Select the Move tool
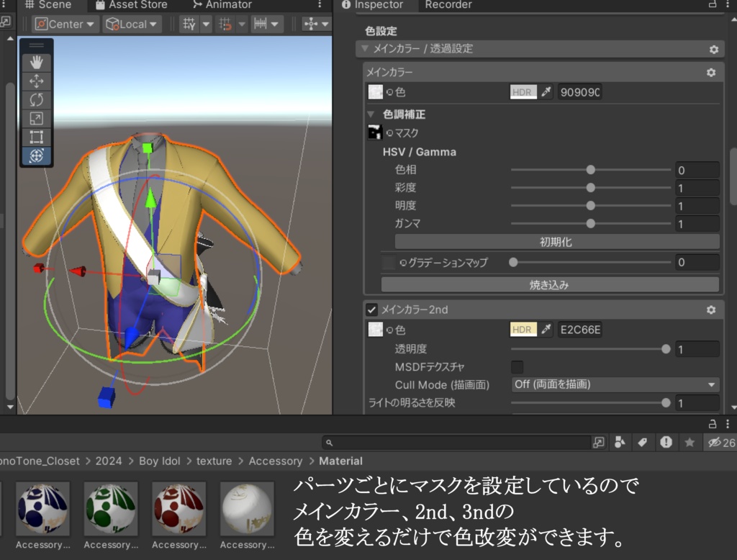This screenshot has height=560, width=737. (36, 81)
